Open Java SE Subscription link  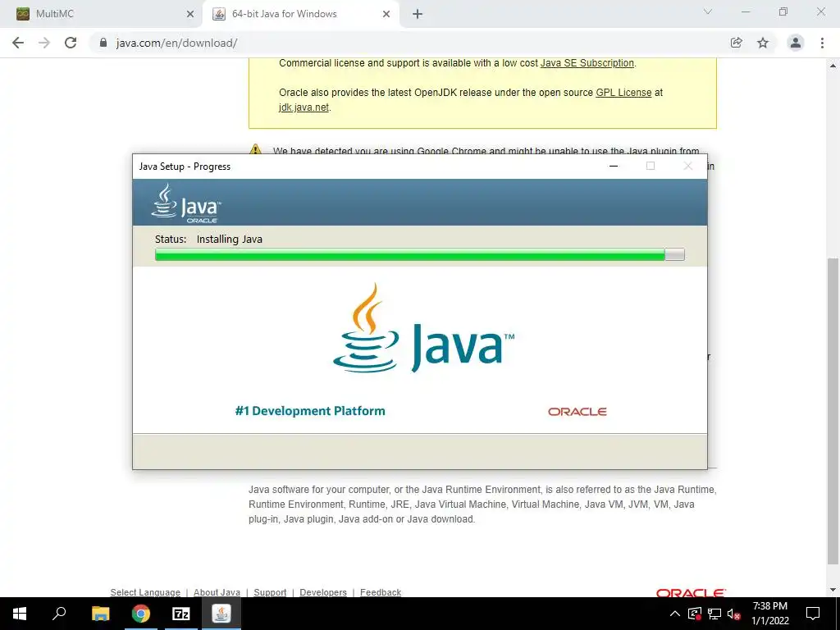pos(587,62)
